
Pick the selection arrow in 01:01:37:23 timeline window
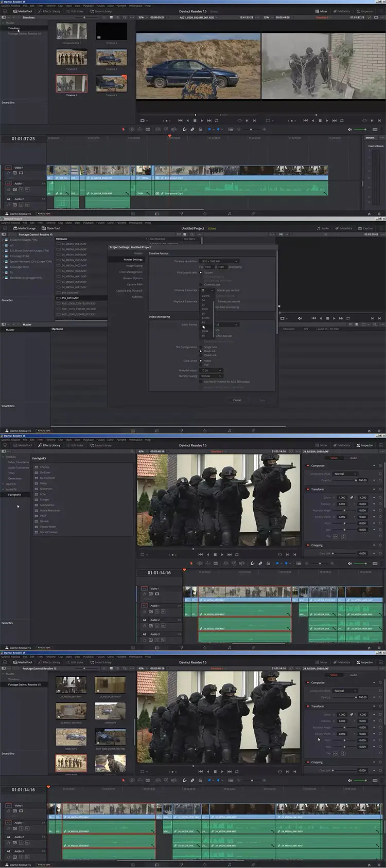[124, 130]
